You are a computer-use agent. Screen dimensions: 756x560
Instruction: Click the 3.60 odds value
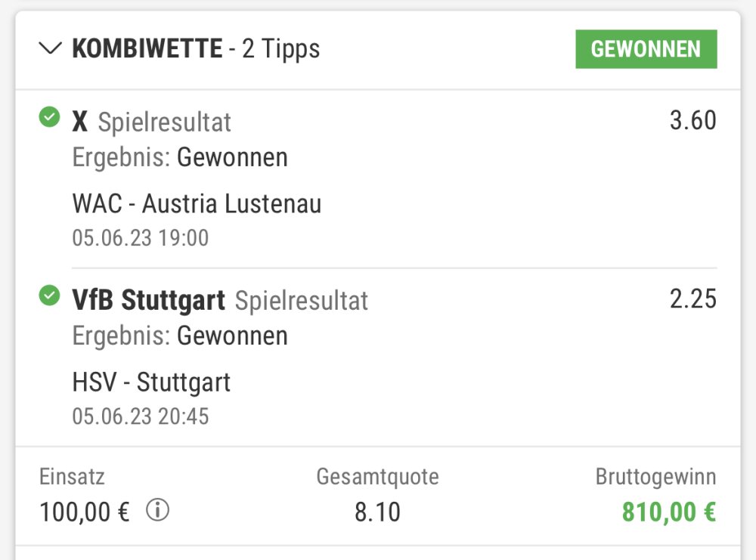click(x=692, y=120)
